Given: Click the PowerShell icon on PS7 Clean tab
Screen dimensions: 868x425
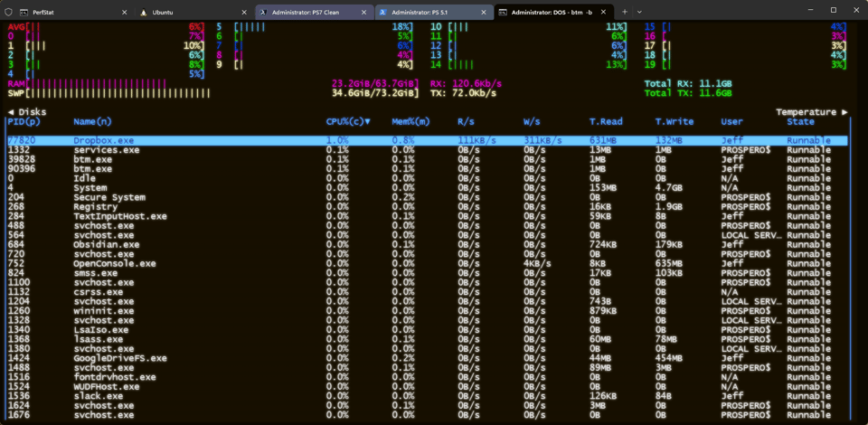Looking at the screenshot, I should (x=264, y=13).
